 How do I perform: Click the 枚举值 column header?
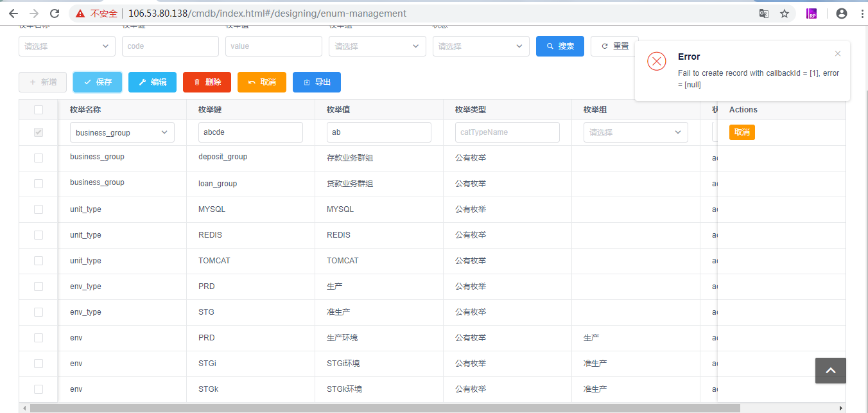[x=338, y=110]
